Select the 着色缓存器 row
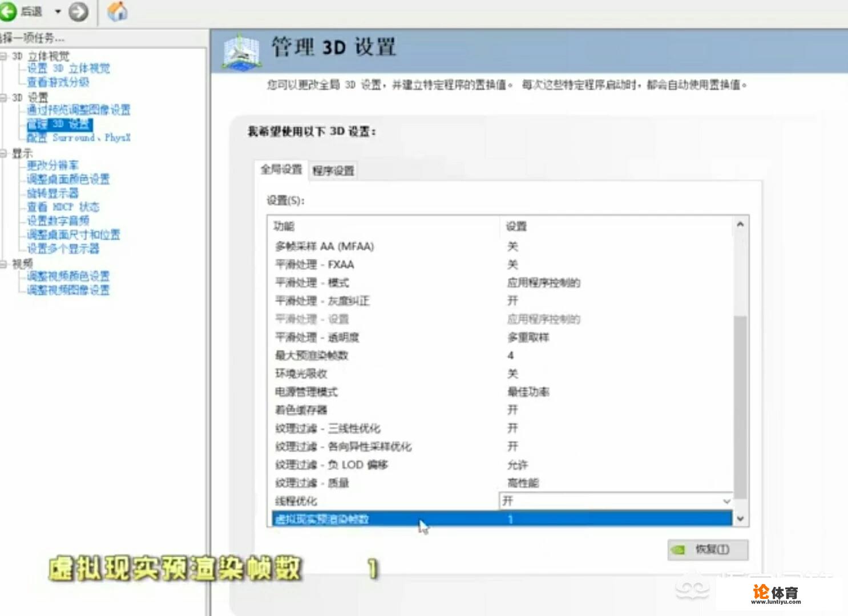 [502, 410]
